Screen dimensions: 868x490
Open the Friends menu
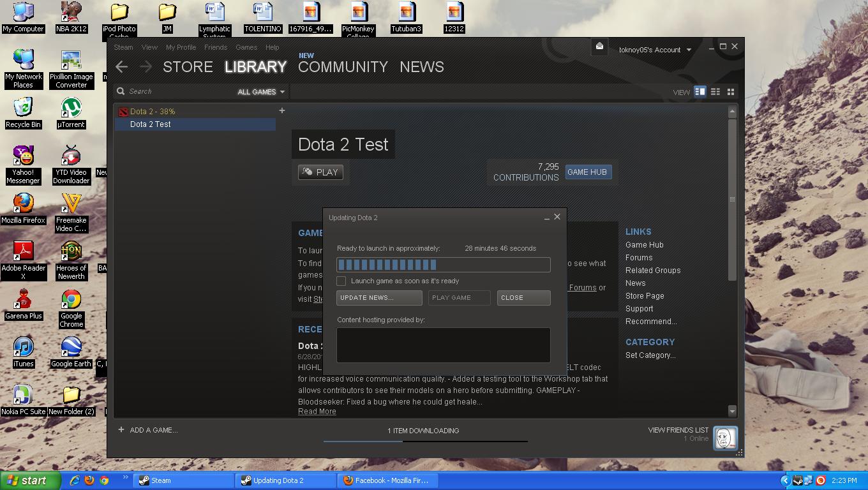click(216, 47)
